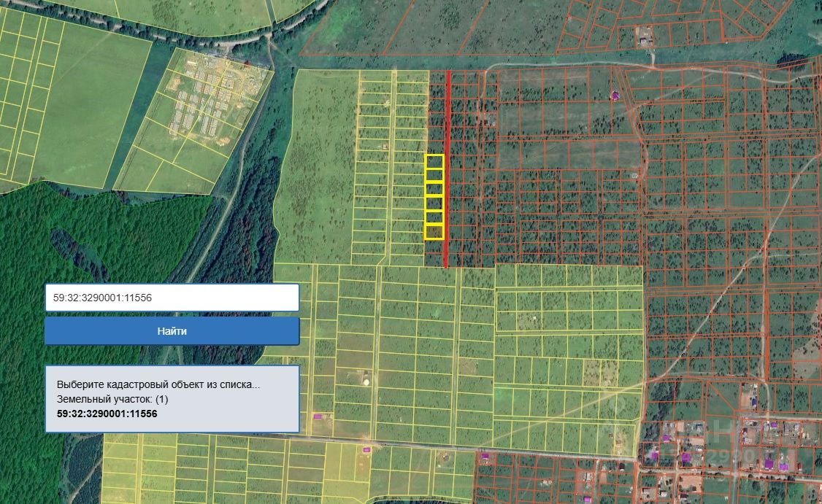
Task: Open result link 59:32:3290001:11556 in the list
Action: pos(107,414)
